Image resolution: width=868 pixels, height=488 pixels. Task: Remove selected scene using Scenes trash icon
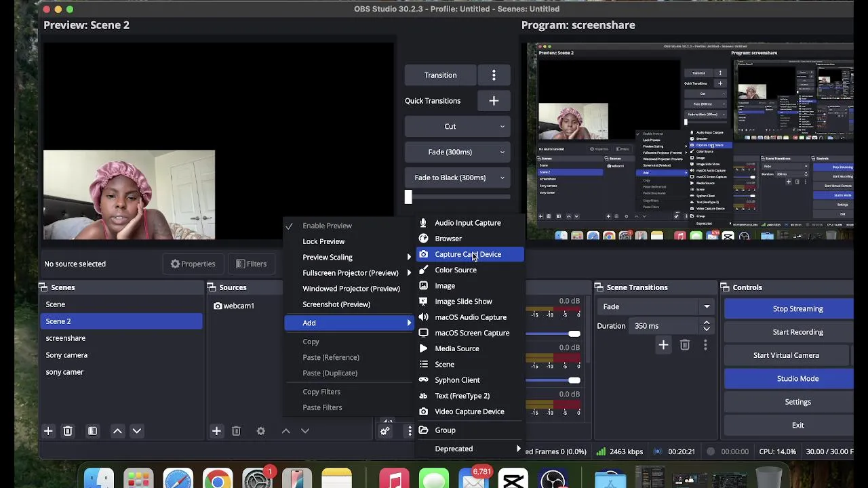point(68,431)
